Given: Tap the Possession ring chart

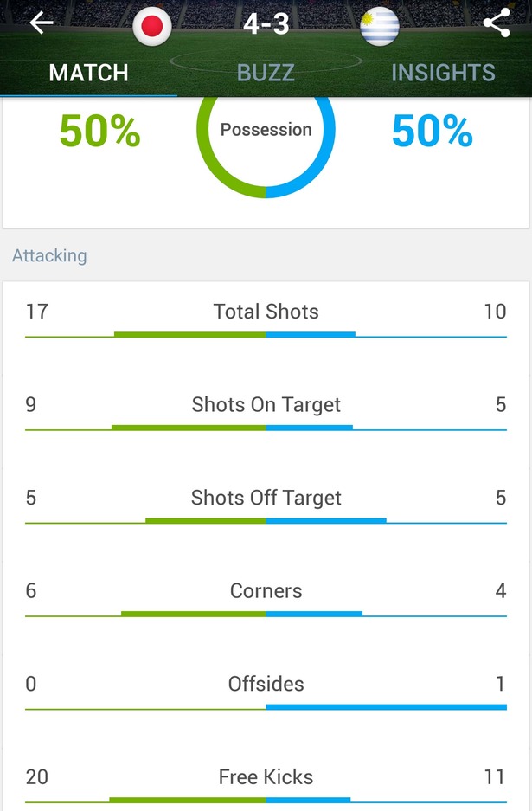Looking at the screenshot, I should (266, 138).
